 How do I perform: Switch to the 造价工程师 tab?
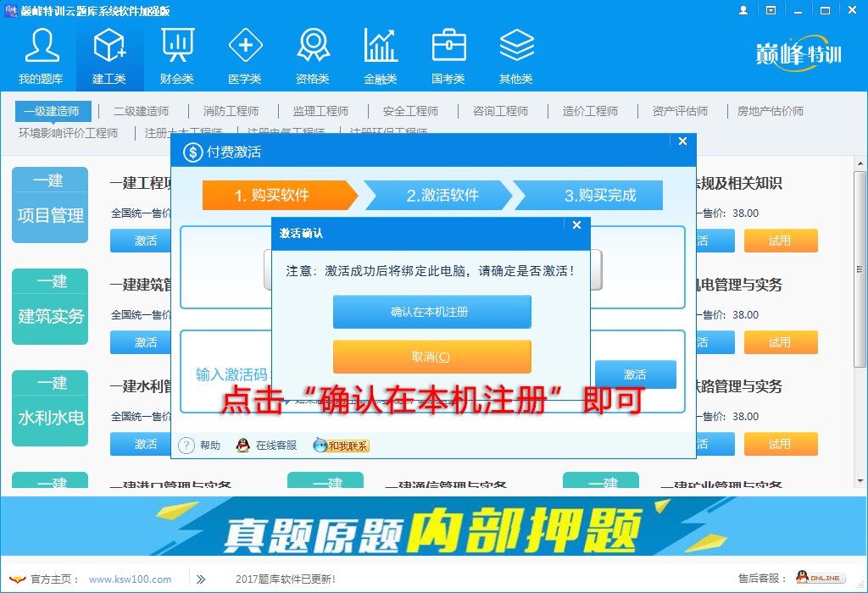click(x=591, y=110)
